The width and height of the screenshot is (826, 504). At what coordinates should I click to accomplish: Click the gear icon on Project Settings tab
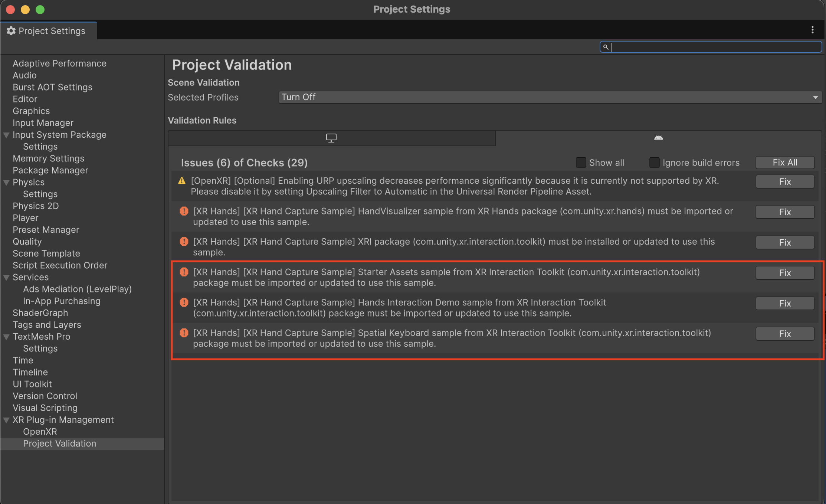(x=11, y=31)
